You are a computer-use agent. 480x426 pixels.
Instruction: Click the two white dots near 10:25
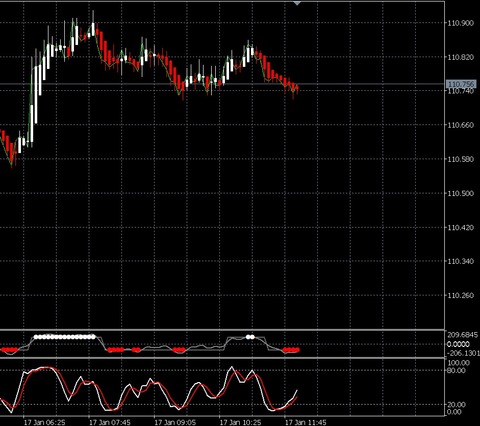tap(250, 337)
